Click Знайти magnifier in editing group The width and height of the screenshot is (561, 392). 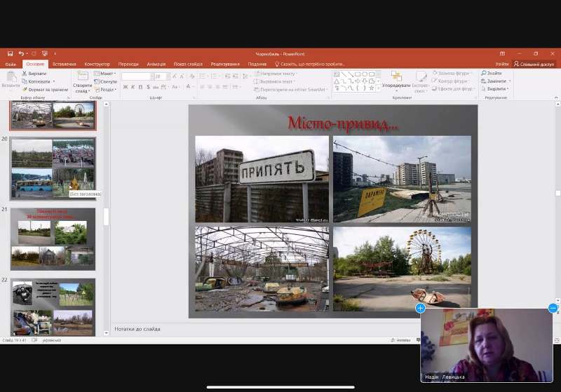pos(484,74)
